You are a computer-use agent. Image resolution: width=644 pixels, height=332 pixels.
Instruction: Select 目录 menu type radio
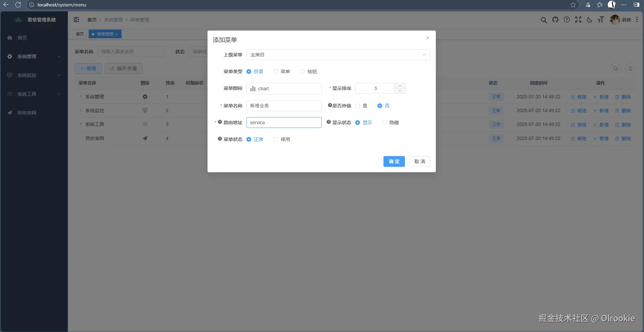click(x=255, y=72)
